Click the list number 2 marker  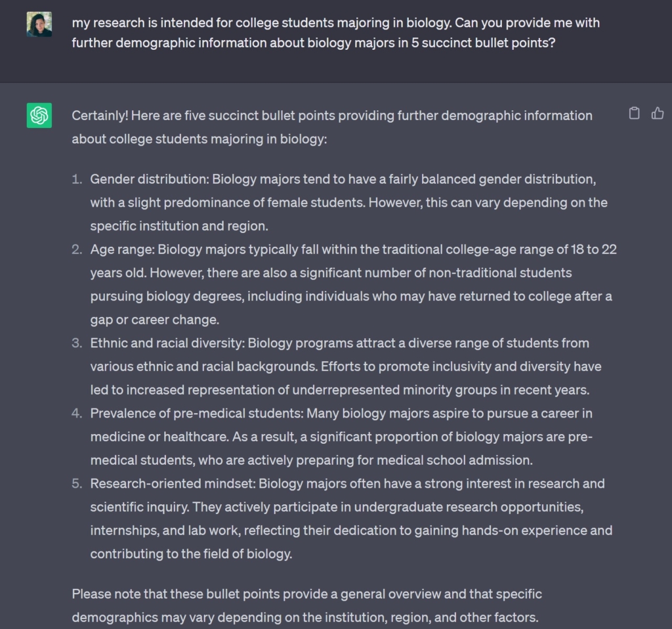pos(77,249)
